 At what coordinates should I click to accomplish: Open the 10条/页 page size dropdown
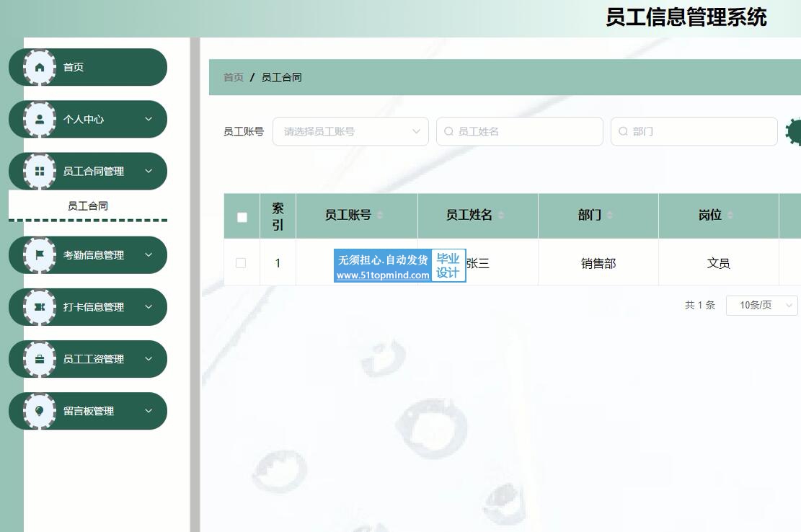761,306
